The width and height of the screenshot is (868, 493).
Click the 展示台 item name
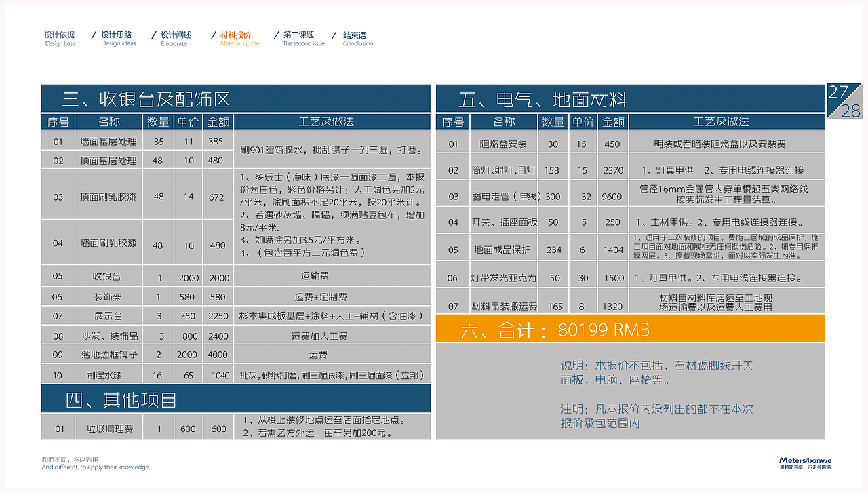click(x=108, y=316)
